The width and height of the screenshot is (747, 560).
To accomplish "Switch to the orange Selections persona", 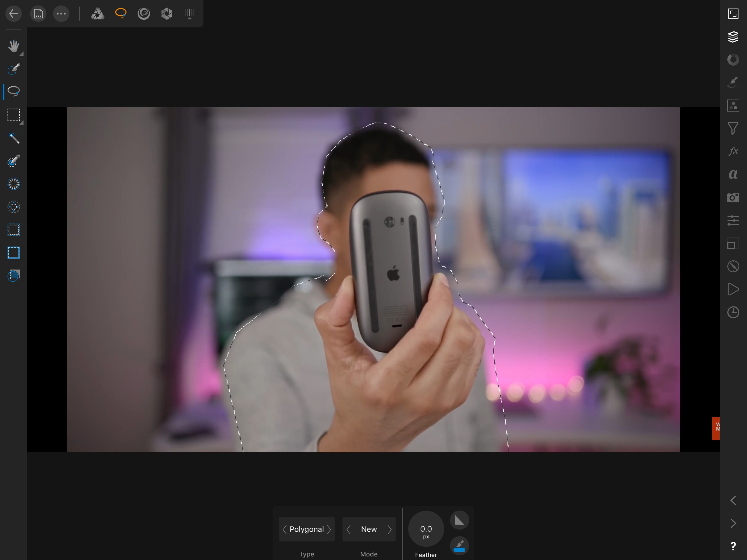I will tap(121, 14).
